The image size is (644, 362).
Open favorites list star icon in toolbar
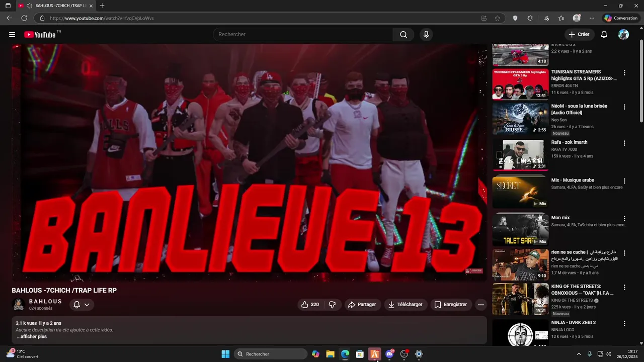(x=561, y=18)
